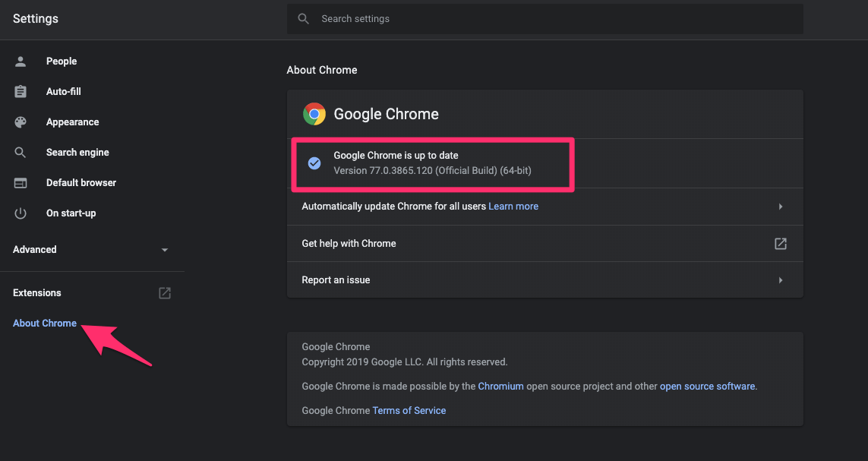Open Get help with Chrome external link
868x461 pixels.
(780, 243)
